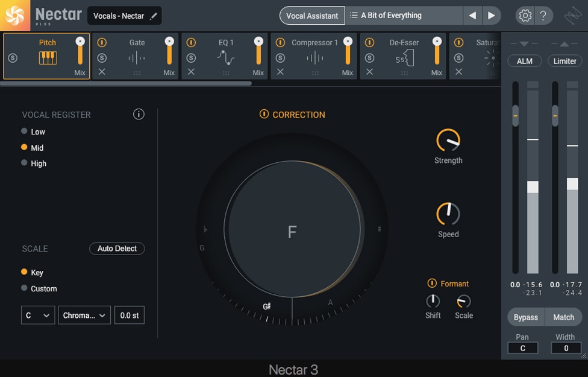Enable the ALM button
This screenshot has width=588, height=377.
pos(525,61)
